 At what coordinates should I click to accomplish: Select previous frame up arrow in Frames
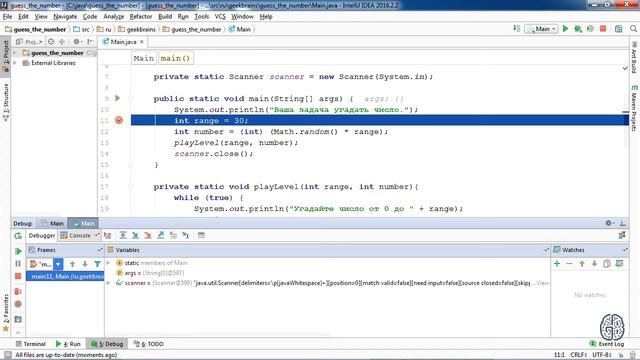click(x=72, y=264)
